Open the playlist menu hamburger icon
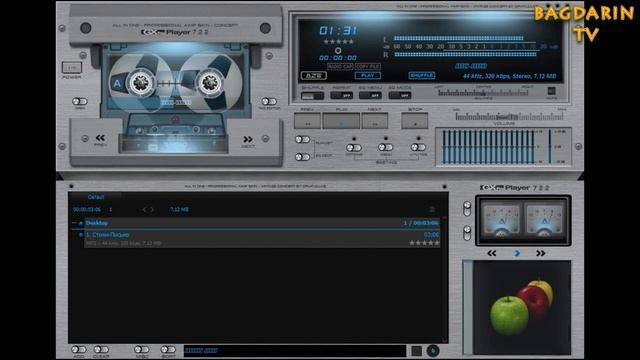The width and height of the screenshot is (640, 360). coord(432,209)
